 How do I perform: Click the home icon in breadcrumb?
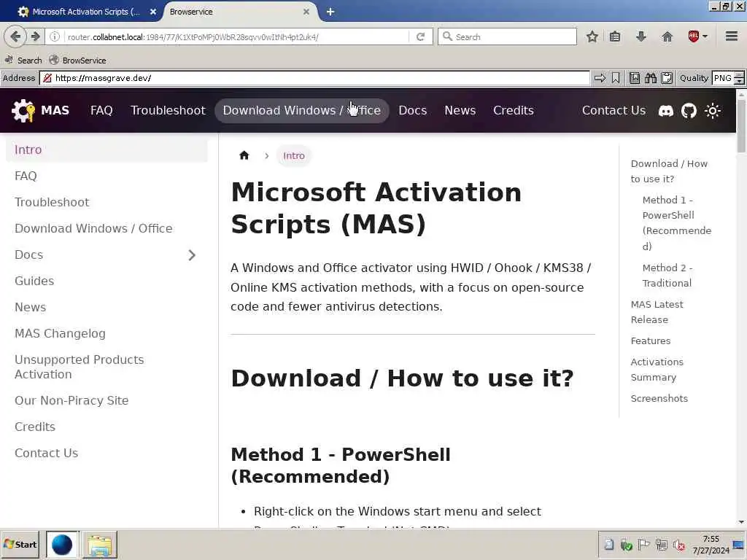tap(244, 155)
